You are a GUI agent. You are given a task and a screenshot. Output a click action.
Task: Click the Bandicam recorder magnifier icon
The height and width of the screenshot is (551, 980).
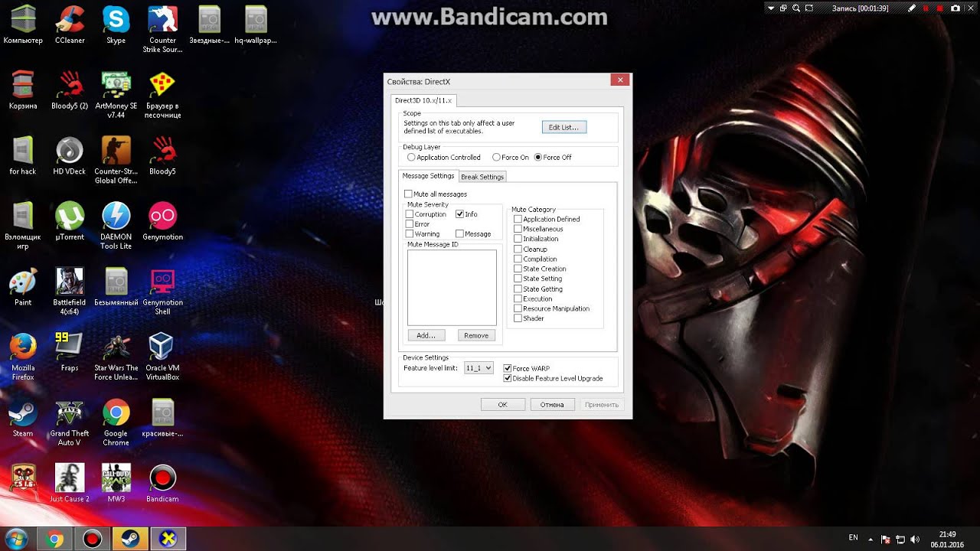797,8
